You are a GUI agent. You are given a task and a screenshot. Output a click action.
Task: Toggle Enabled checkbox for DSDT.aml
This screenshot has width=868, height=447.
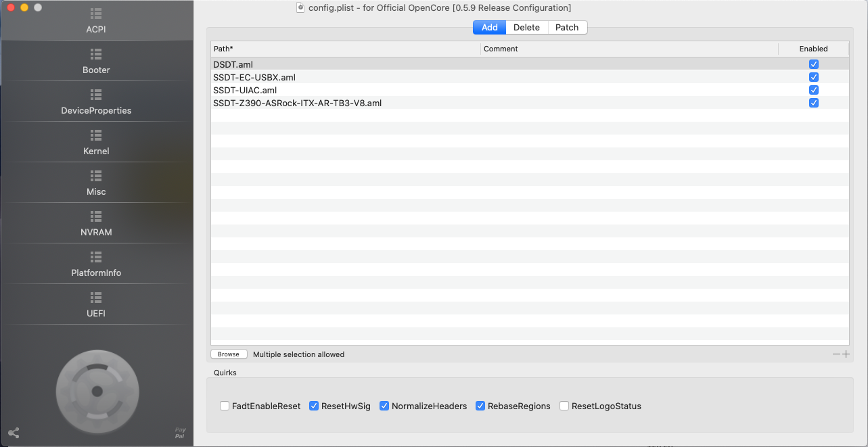click(x=814, y=64)
